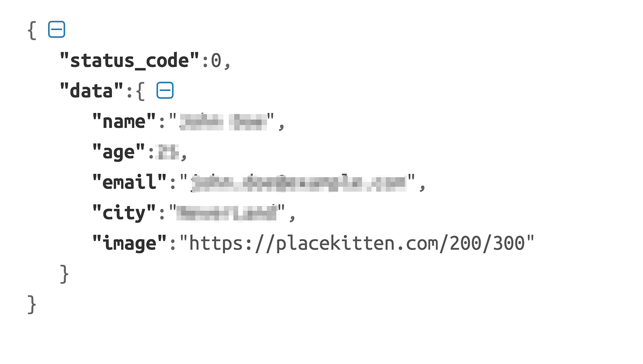Click the root closing curly brace
The height and width of the screenshot is (364, 643).
(32, 305)
